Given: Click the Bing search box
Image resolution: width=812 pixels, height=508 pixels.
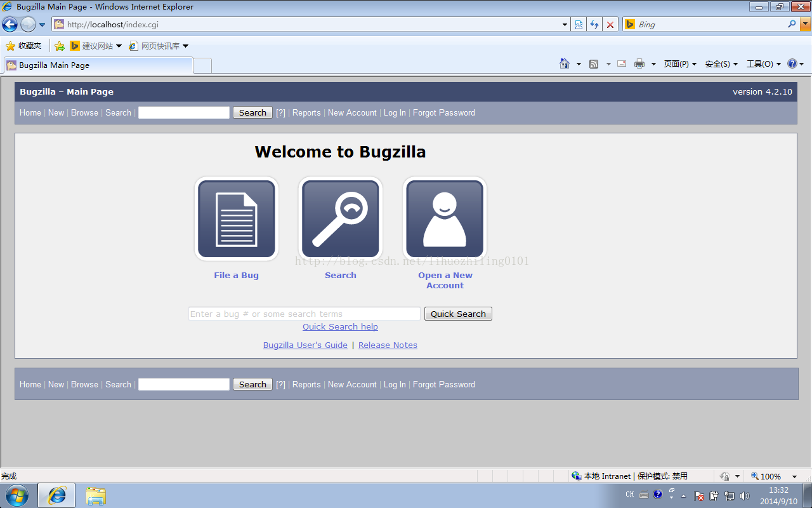Looking at the screenshot, I should pyautogui.click(x=710, y=25).
